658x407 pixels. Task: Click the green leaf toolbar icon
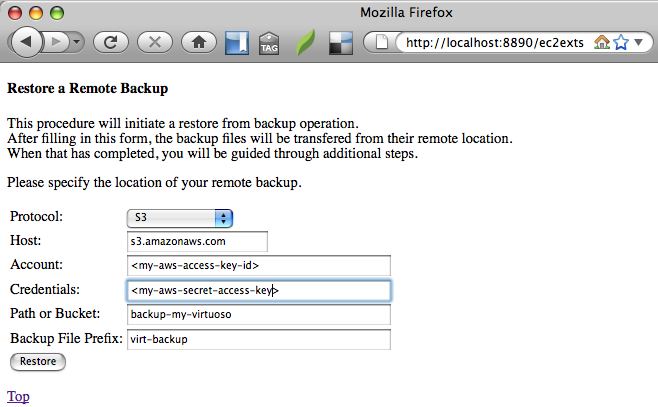point(306,43)
